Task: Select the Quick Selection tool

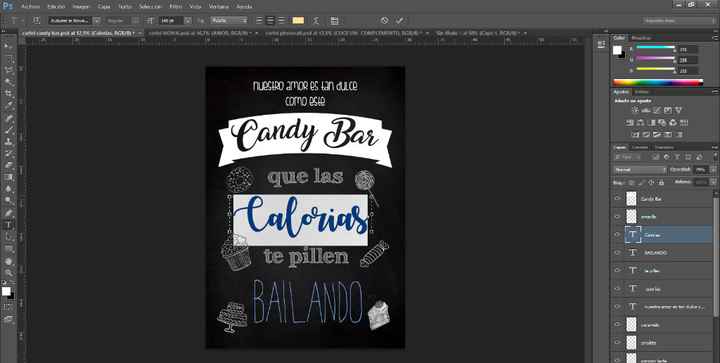Action: [9, 82]
